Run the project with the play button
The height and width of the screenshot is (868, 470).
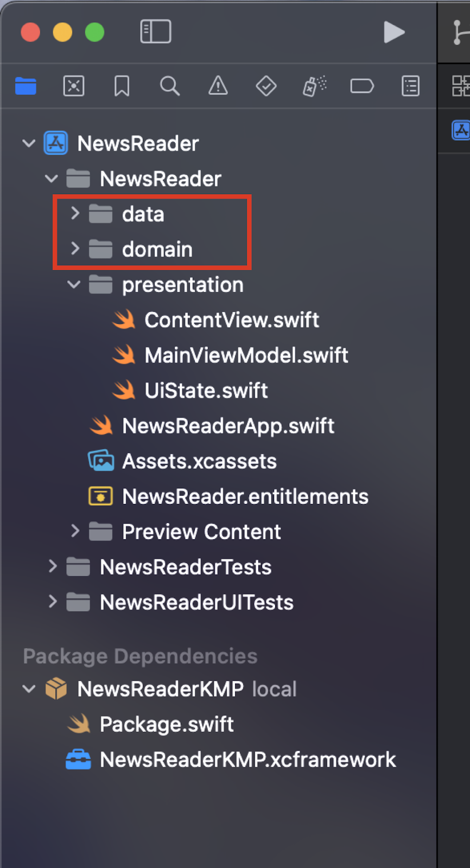click(394, 32)
